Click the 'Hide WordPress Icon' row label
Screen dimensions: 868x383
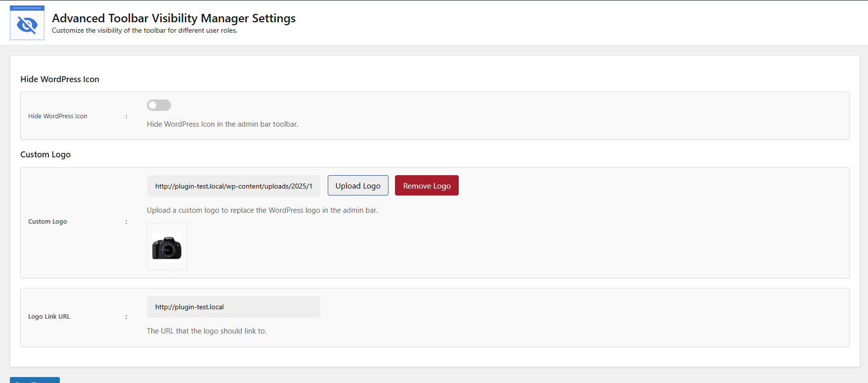[57, 116]
